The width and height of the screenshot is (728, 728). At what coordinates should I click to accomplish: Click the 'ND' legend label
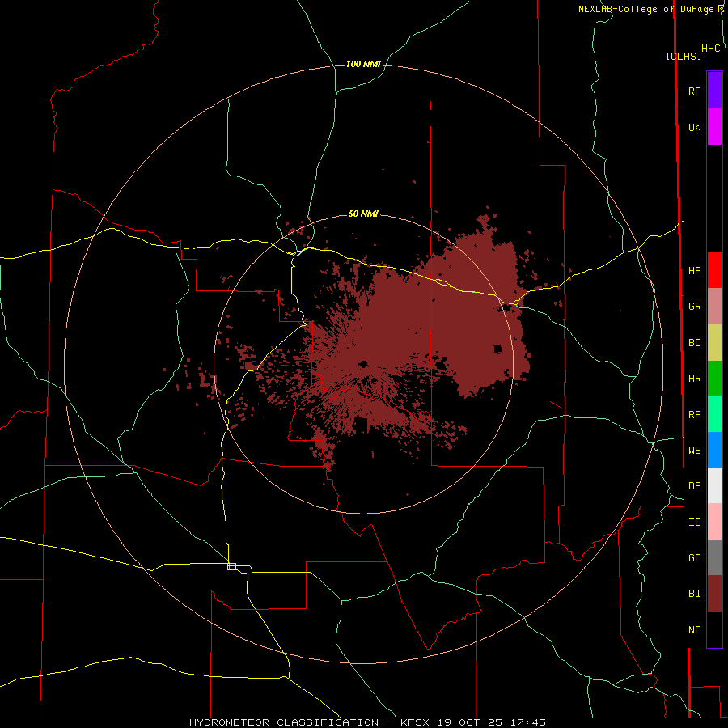click(694, 629)
